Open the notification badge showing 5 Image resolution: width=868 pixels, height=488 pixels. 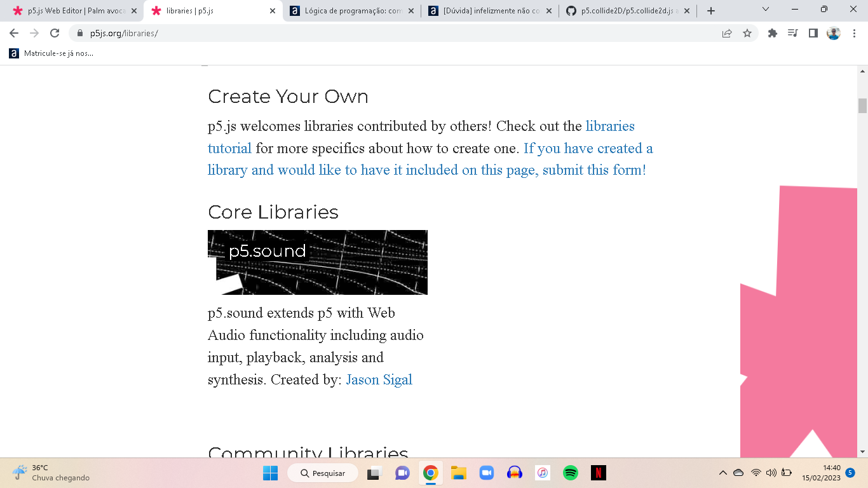coord(850,473)
